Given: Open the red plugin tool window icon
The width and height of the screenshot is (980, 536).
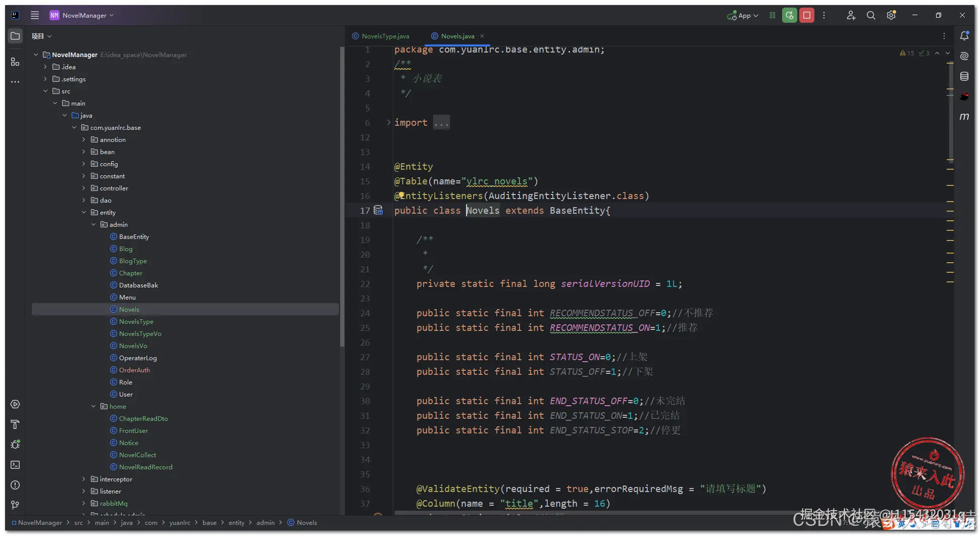Looking at the screenshot, I should coord(964,96).
